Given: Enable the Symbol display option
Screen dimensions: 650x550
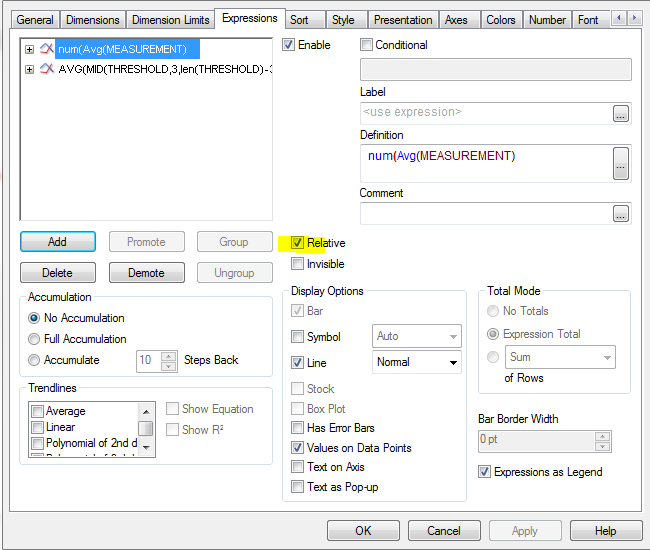Looking at the screenshot, I should pos(297,337).
